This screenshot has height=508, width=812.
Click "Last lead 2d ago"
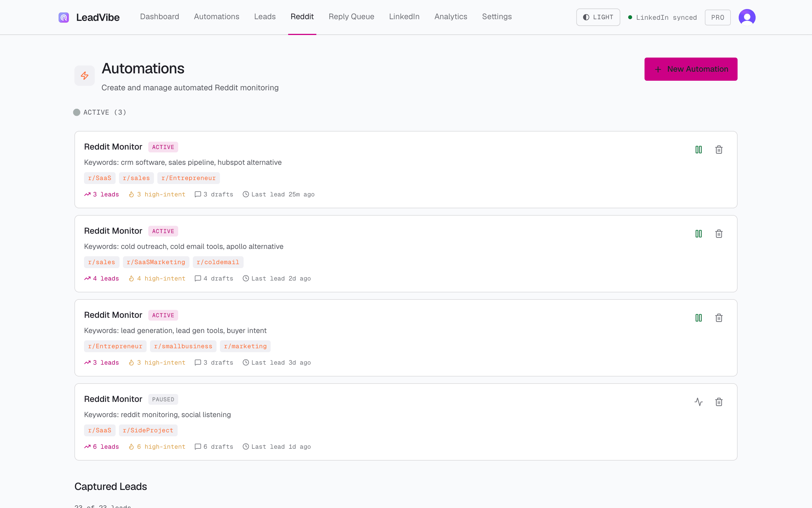pos(277,279)
